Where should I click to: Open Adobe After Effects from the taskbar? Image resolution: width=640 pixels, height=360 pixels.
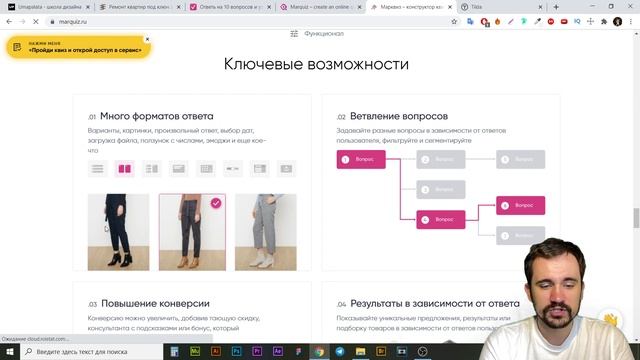278,351
